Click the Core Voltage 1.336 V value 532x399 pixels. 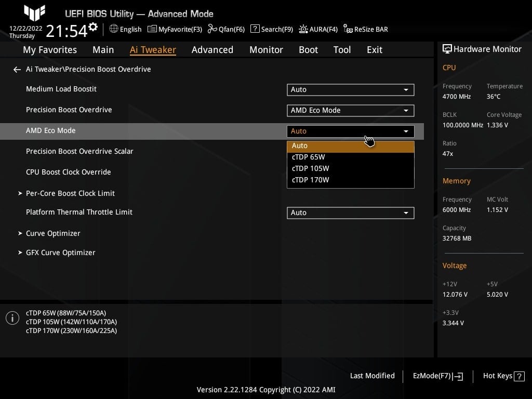[497, 125]
